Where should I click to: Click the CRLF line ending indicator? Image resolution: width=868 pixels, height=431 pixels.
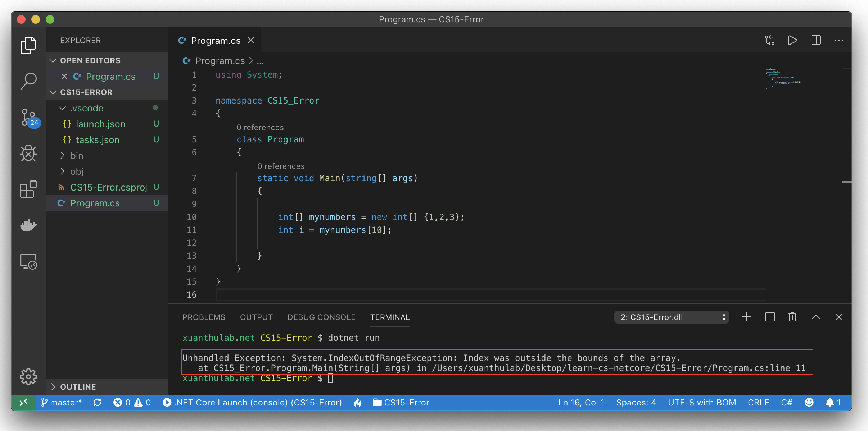click(758, 403)
